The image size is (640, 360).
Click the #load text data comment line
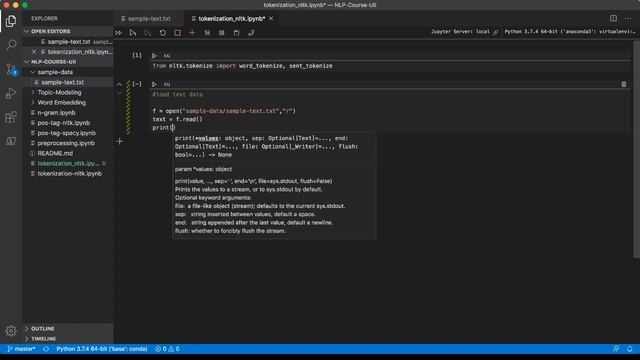(x=178, y=95)
